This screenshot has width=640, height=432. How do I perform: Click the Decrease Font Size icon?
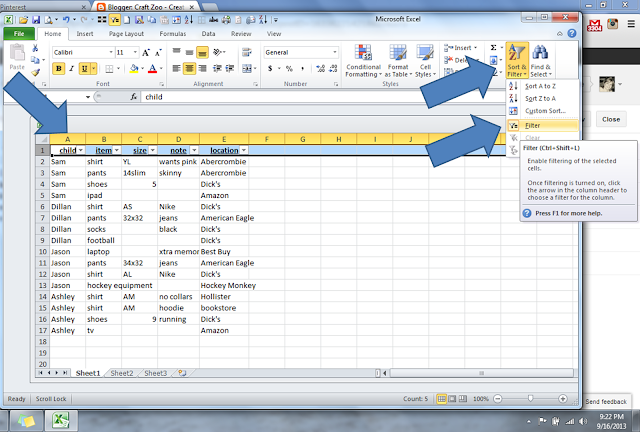[x=158, y=52]
